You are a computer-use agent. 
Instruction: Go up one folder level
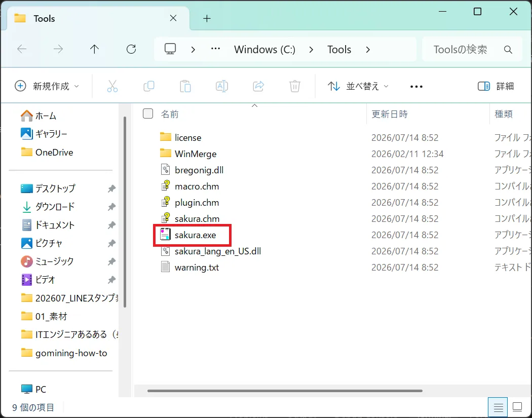[94, 49]
